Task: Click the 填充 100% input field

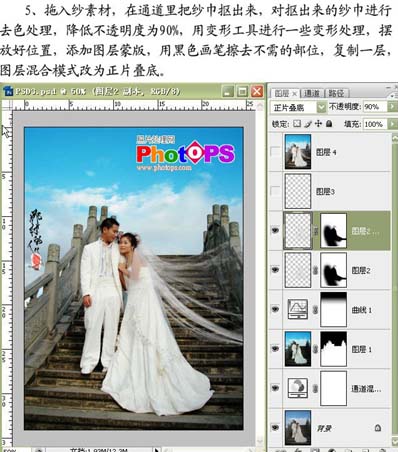Action: [x=375, y=124]
